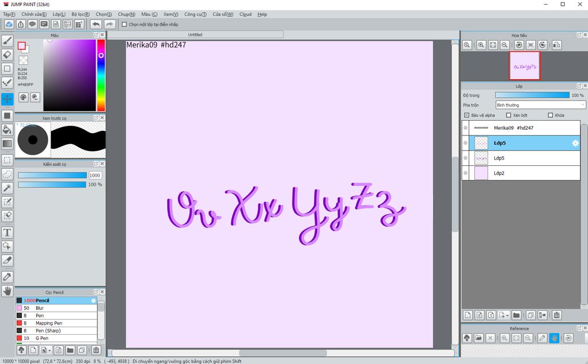Delete brush with the brush panel trash icon

click(96, 350)
